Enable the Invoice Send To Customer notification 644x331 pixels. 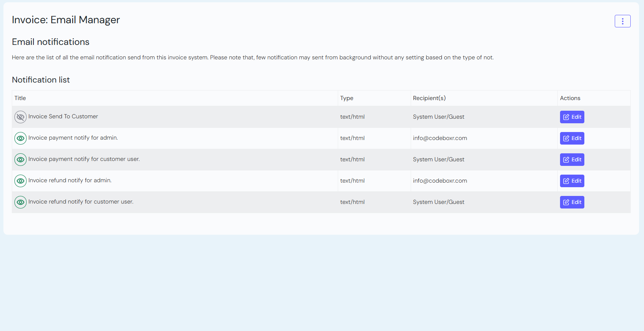point(21,117)
